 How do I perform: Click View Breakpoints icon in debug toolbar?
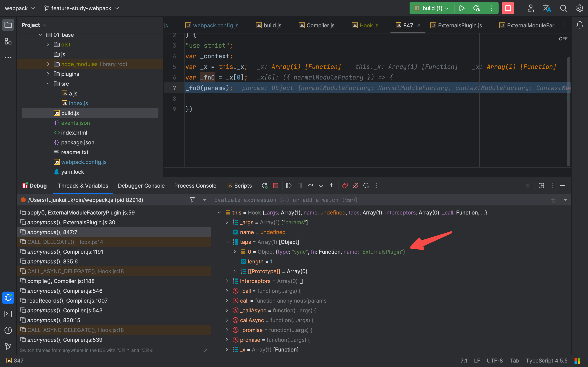(x=345, y=186)
